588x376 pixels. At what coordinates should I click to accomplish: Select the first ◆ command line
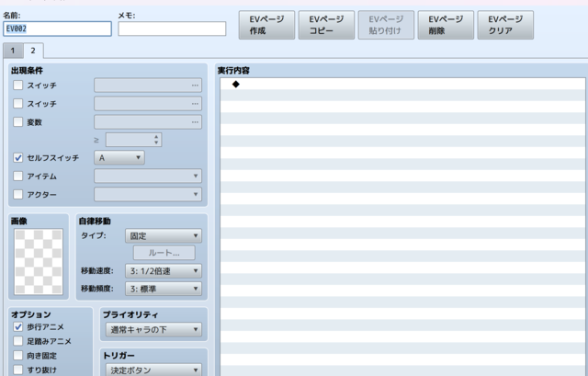[x=402, y=84]
